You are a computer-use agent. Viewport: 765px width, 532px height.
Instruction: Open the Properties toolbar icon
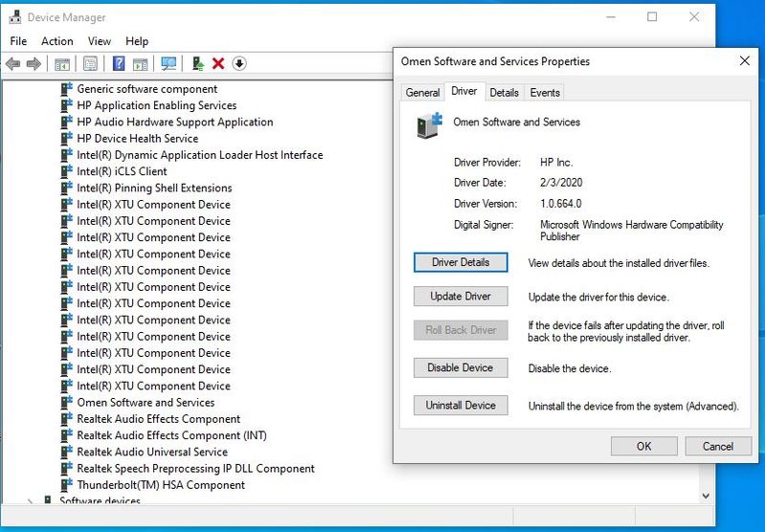coord(90,64)
